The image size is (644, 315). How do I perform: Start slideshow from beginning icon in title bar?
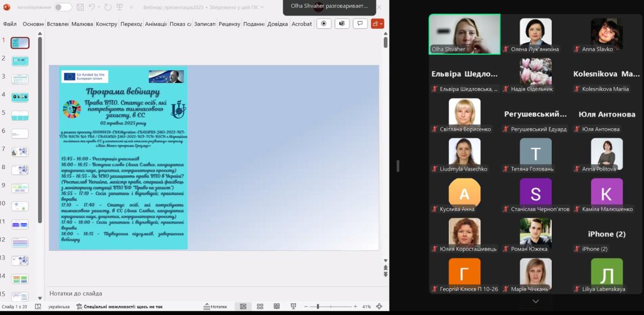121,7
